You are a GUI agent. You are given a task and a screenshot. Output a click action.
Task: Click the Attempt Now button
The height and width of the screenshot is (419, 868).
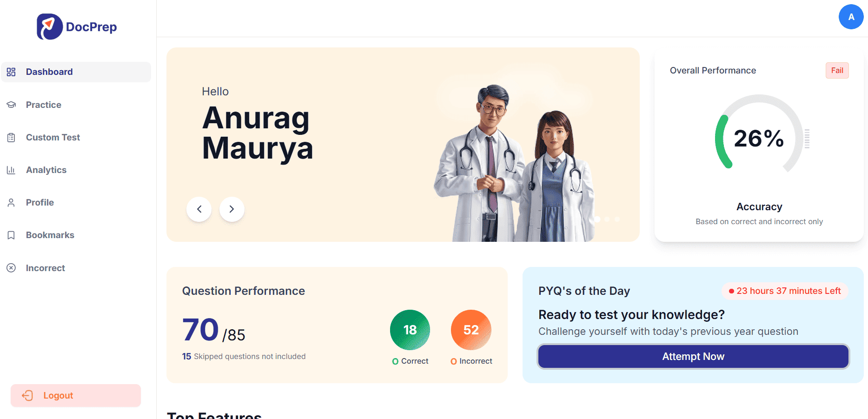pos(693,357)
